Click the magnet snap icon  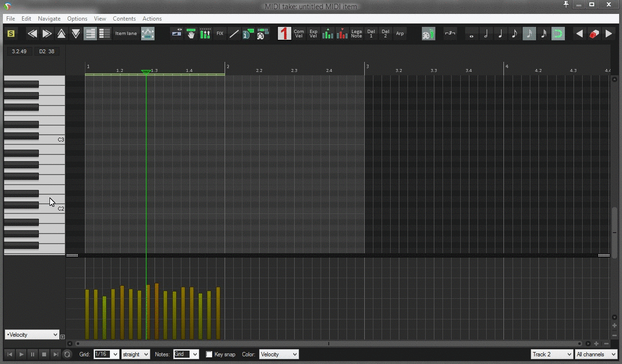tap(558, 34)
